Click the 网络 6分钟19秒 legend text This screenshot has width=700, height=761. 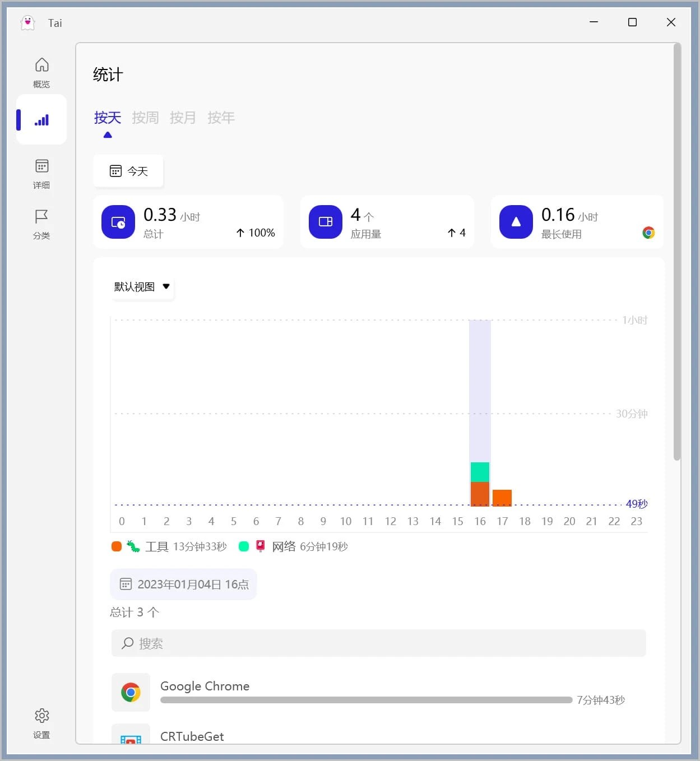[310, 546]
